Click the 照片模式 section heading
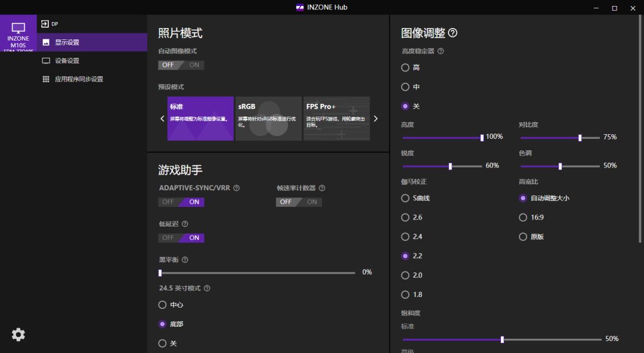The height and width of the screenshot is (353, 644). click(x=180, y=33)
